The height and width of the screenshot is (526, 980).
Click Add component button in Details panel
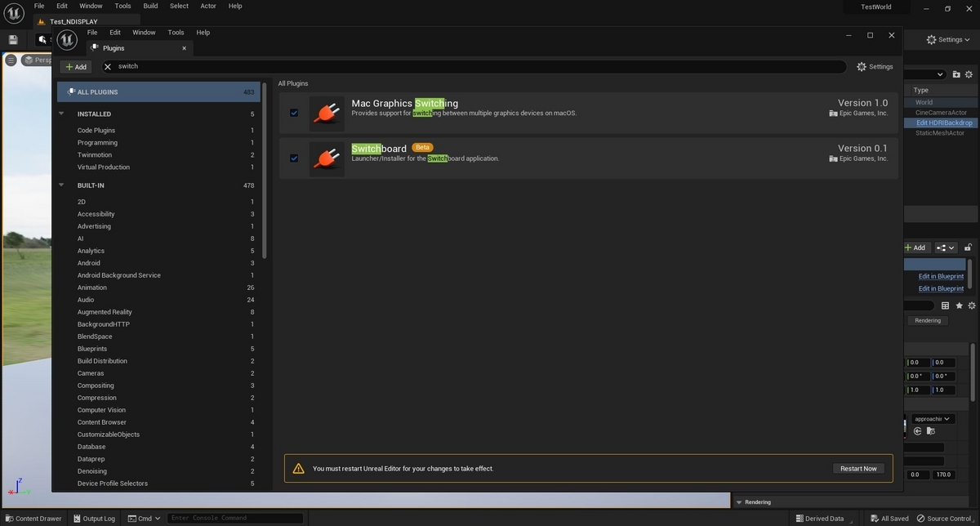(x=915, y=247)
